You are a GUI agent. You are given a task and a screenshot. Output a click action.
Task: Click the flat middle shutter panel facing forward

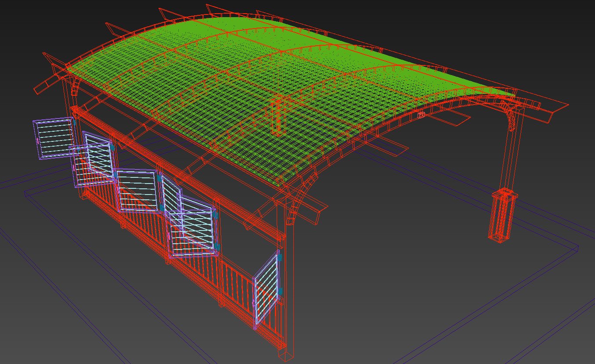[137, 191]
